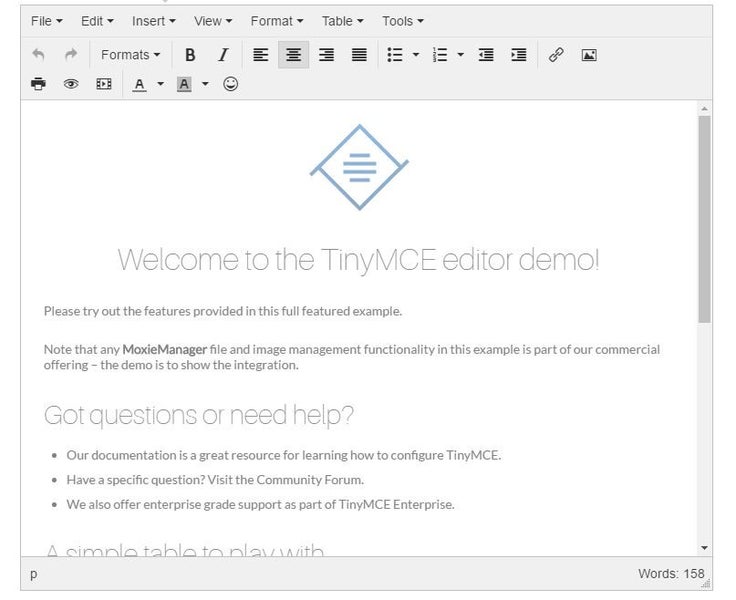Align text left
This screenshot has width=736, height=600.
tap(261, 55)
